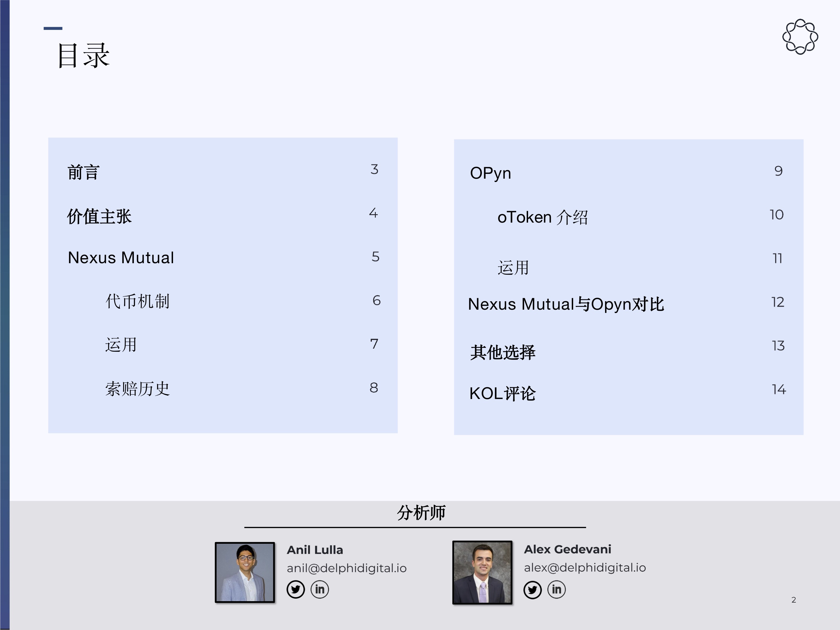Viewport: 840px width, 630px height.
Task: Open Anil Lulla's Twitter icon
Action: click(295, 589)
